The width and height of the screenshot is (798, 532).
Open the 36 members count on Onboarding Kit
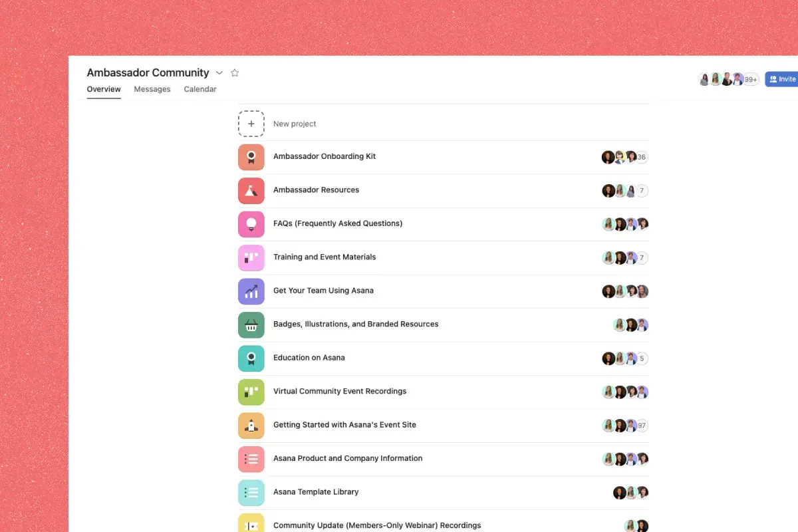pos(640,157)
